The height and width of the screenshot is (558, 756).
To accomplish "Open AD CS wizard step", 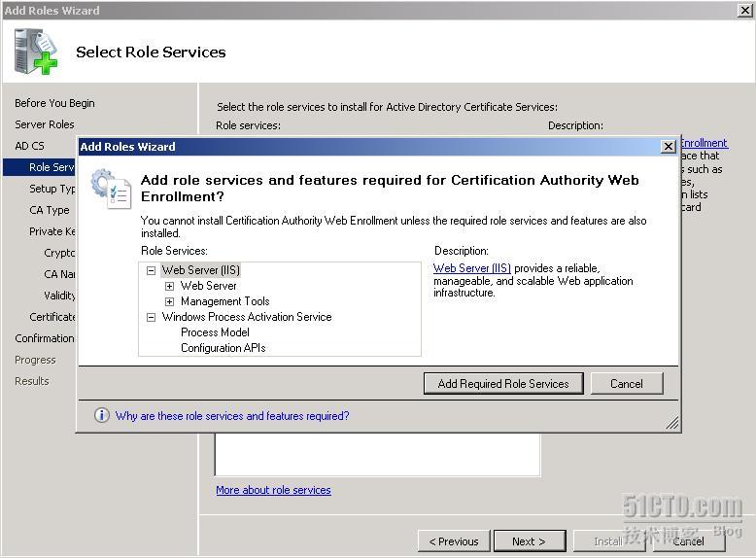I will (29, 146).
